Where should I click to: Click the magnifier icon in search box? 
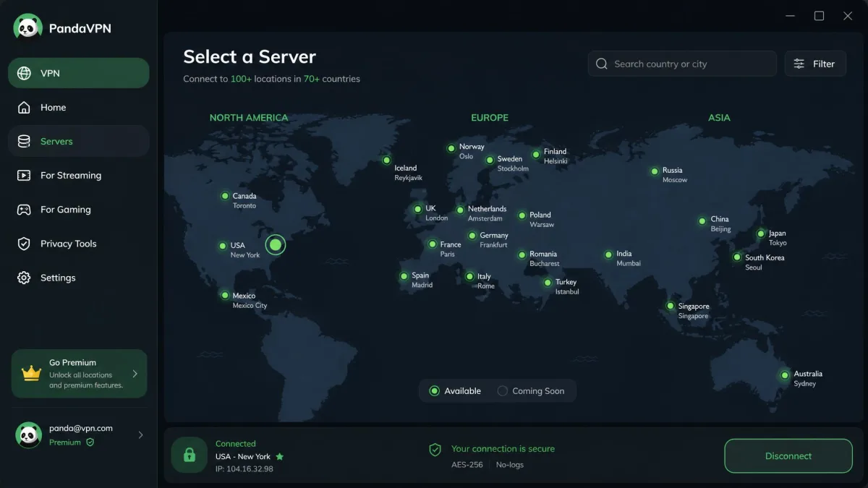click(601, 64)
